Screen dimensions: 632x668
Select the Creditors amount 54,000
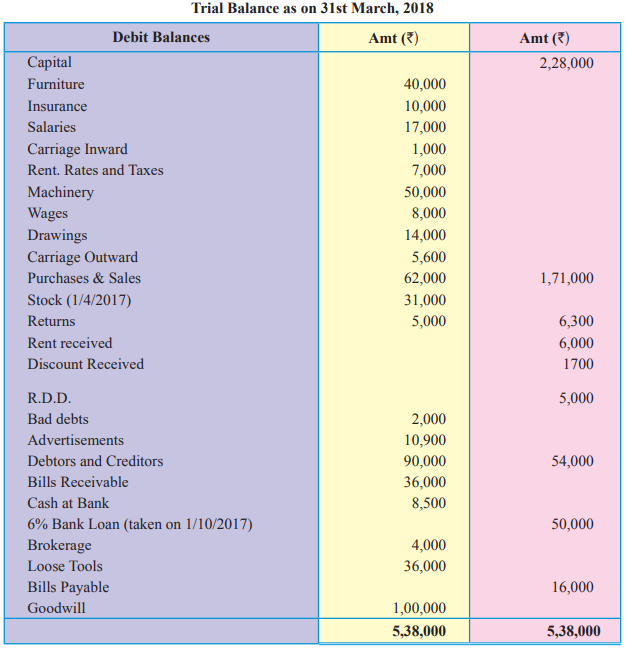(572, 461)
